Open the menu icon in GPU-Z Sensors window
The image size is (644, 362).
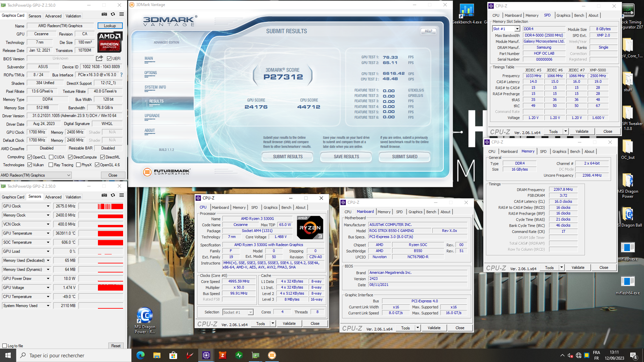tap(122, 195)
